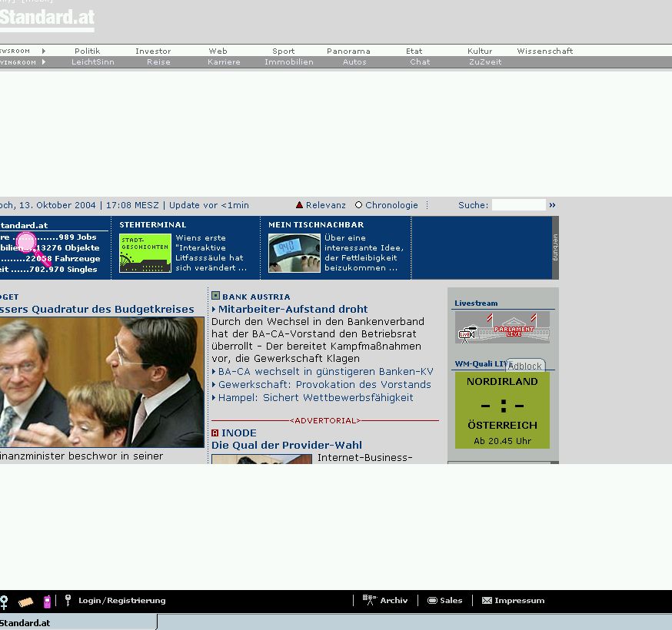Open the bathroom scale thumbnail

click(294, 253)
